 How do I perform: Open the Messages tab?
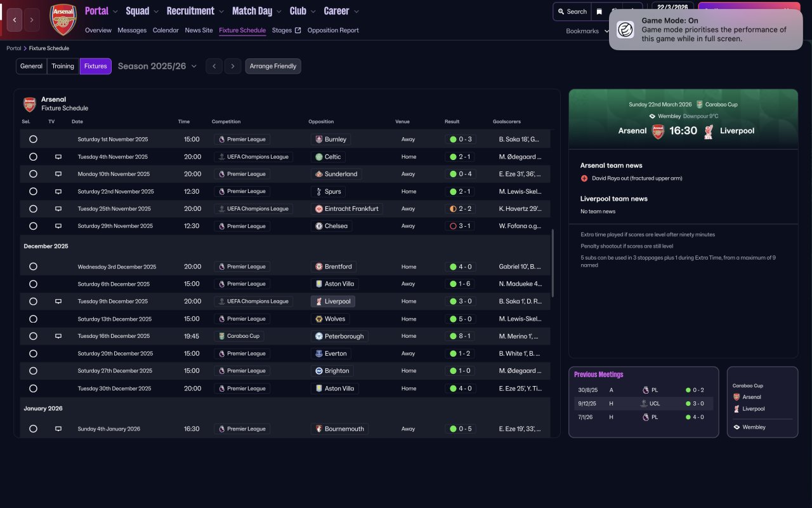coord(132,30)
